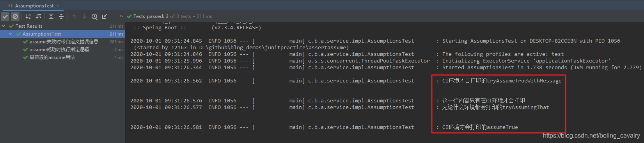
Task: Show more toolbar actions chevron
Action: coord(121,16)
